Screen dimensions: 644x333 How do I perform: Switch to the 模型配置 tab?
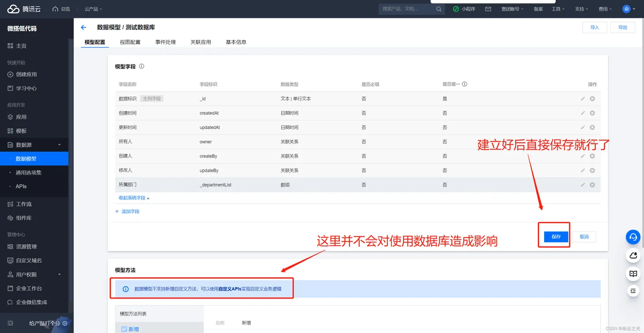95,42
